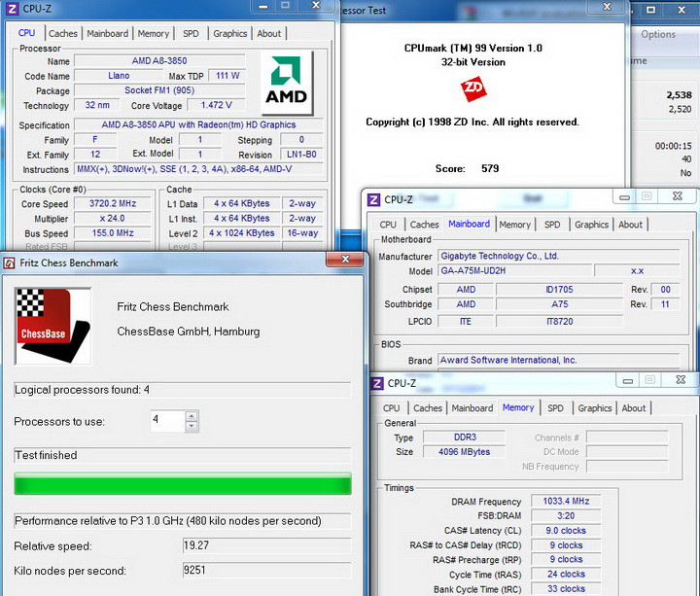Switch to Graphics tab in Mainboard CPU-Z window

click(x=591, y=225)
